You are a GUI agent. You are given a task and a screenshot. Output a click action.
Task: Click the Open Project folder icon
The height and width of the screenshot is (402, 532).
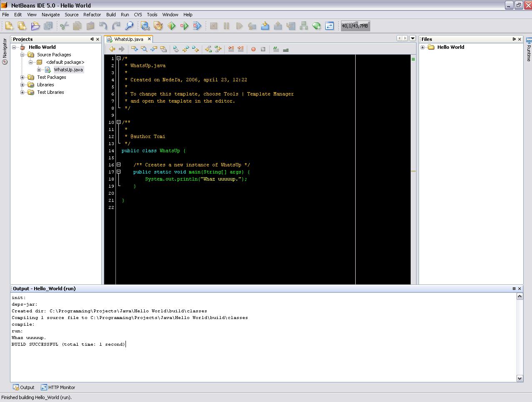[x=35, y=26]
